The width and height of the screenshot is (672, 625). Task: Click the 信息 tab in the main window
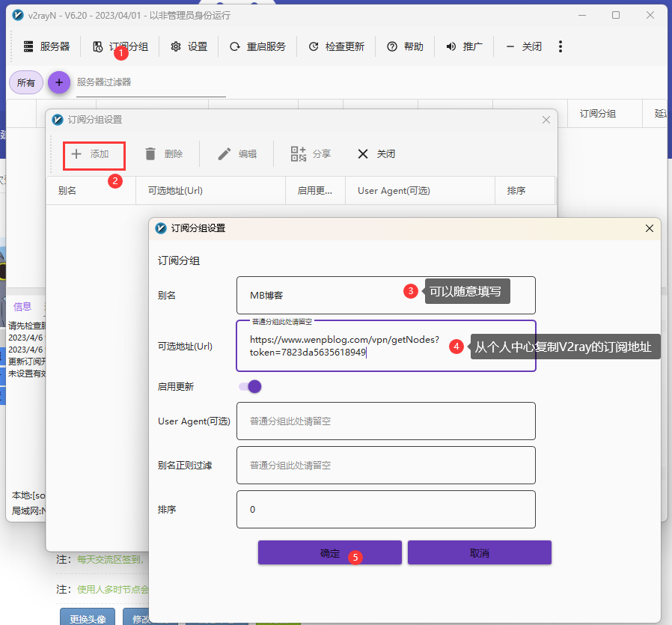[22, 306]
